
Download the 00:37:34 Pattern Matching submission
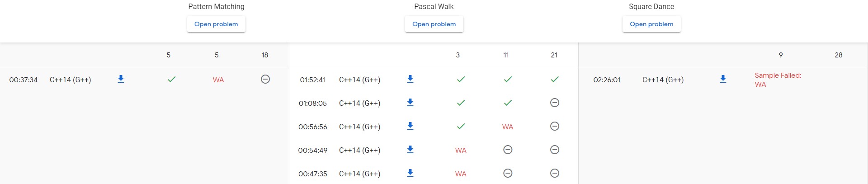pos(121,80)
